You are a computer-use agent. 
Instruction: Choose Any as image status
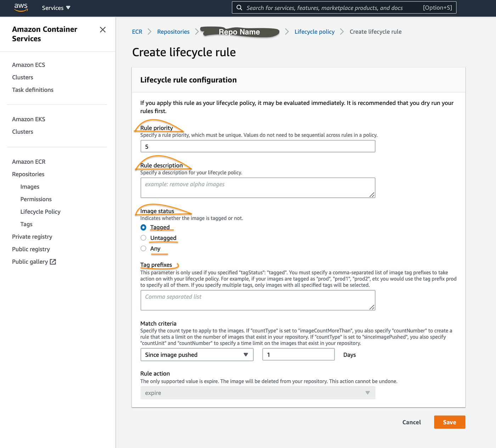coord(143,248)
